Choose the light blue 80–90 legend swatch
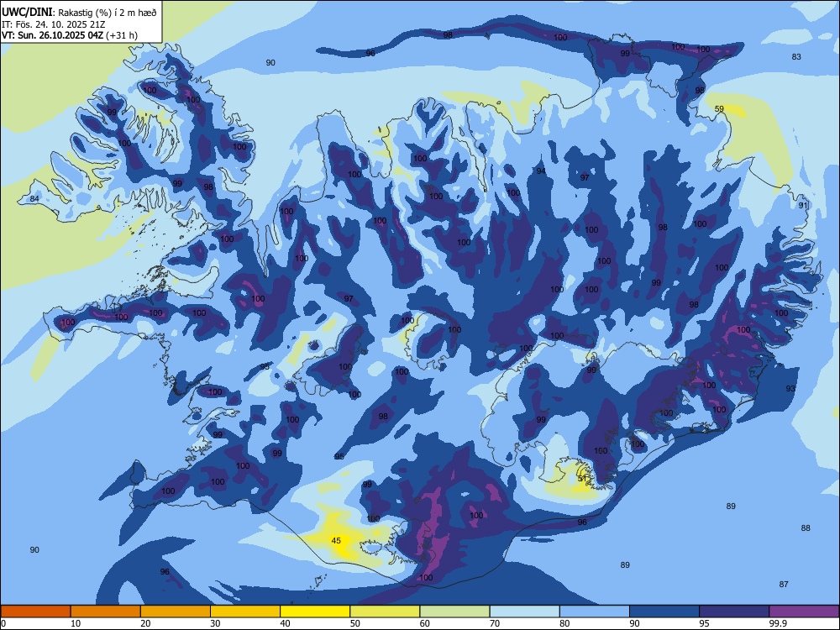 [x=595, y=612]
